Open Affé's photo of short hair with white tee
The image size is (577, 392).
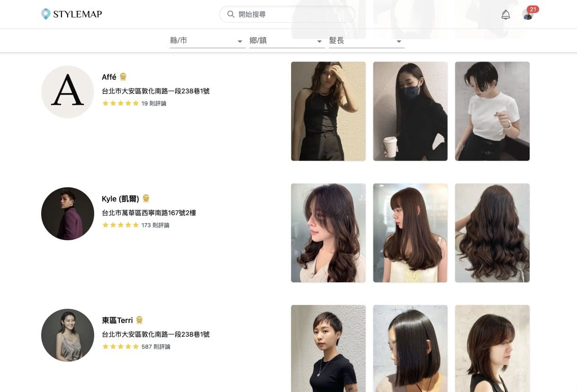click(x=492, y=111)
